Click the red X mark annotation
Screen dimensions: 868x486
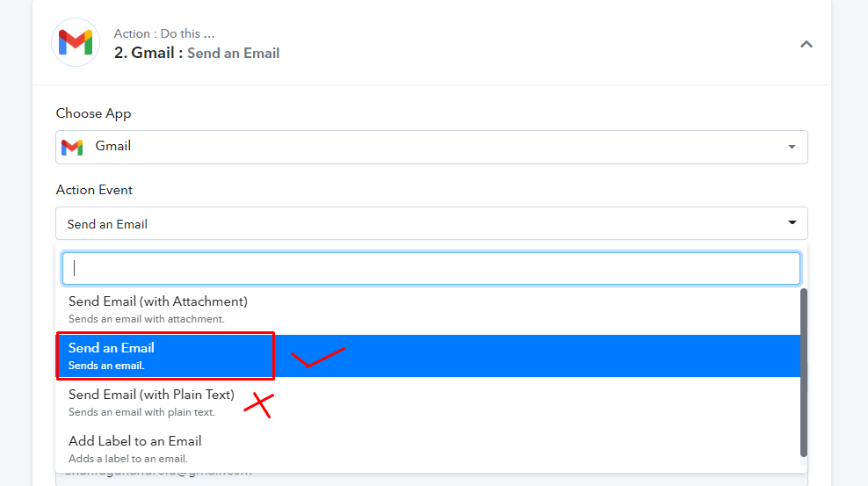[x=258, y=405]
